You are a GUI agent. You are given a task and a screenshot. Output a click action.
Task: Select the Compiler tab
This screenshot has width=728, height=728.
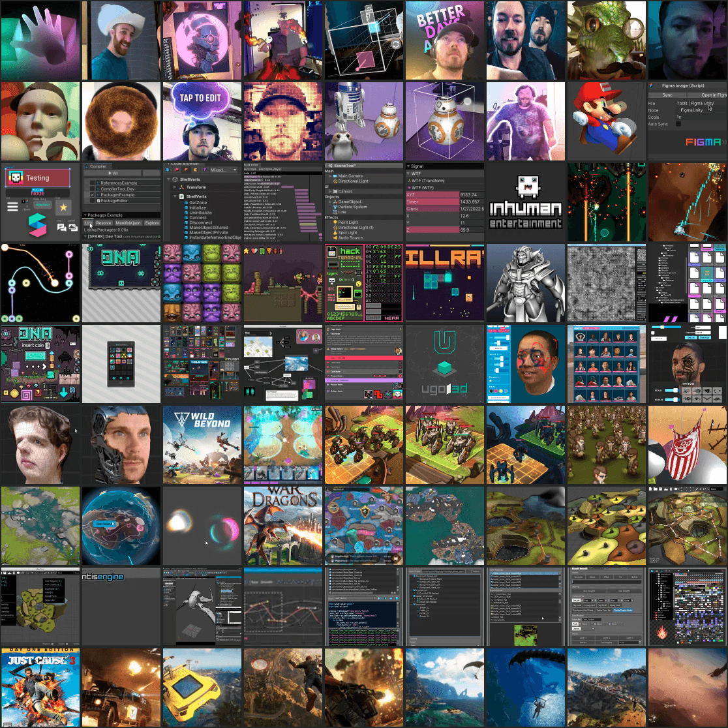(98, 166)
